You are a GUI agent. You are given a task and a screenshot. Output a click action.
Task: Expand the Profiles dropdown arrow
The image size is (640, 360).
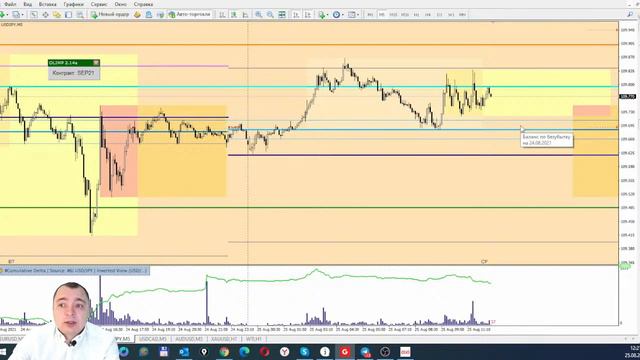(23, 15)
